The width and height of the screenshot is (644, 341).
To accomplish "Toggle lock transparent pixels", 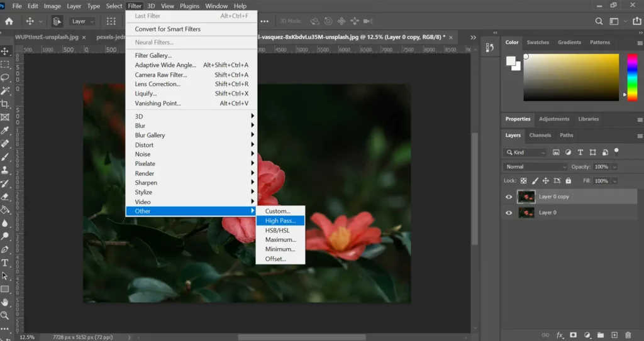I will click(x=524, y=181).
